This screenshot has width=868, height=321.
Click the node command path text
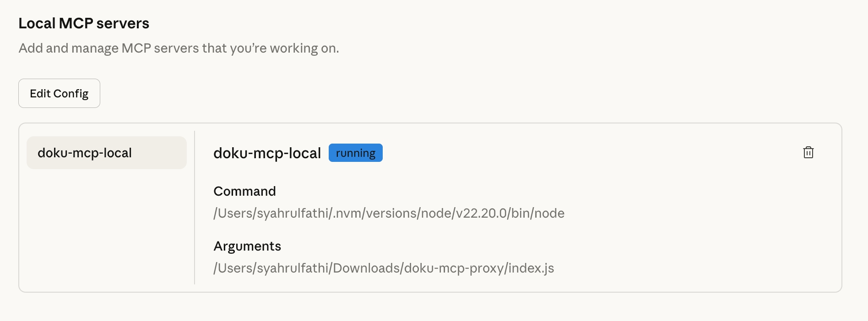389,213
